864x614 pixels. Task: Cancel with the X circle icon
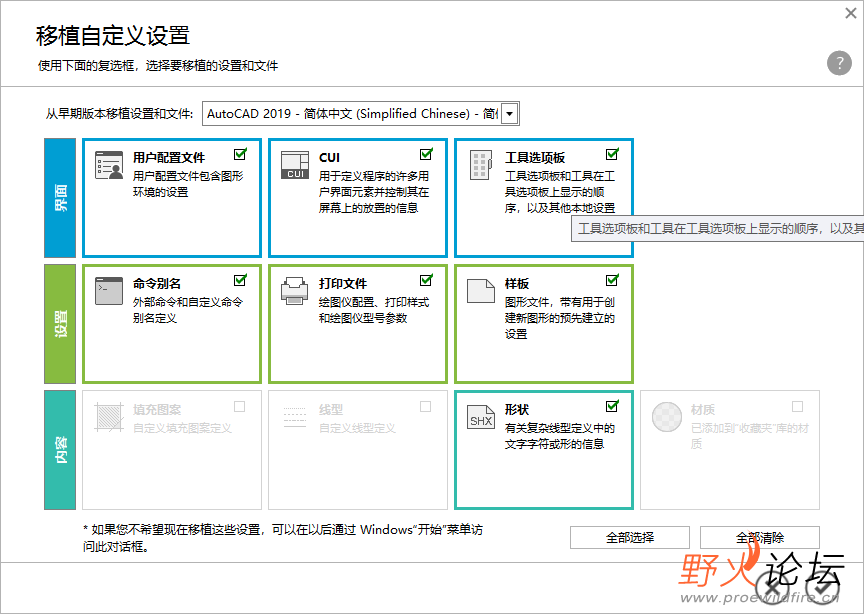pyautogui.click(x=770, y=588)
